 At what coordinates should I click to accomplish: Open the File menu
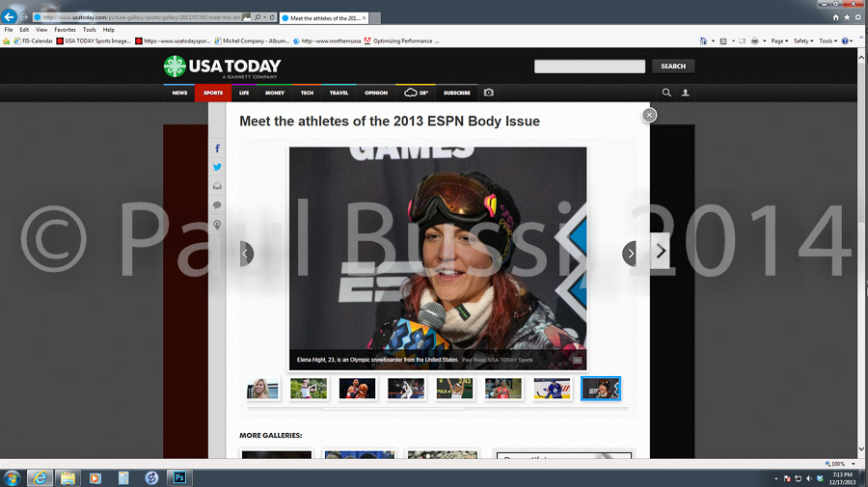pyautogui.click(x=9, y=30)
